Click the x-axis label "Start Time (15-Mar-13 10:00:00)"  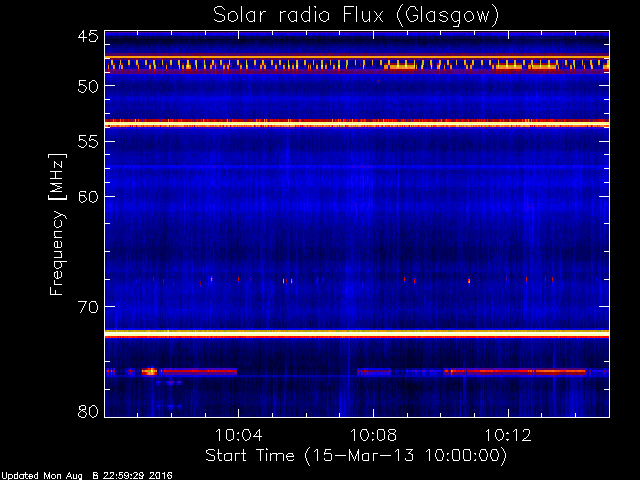click(x=356, y=456)
